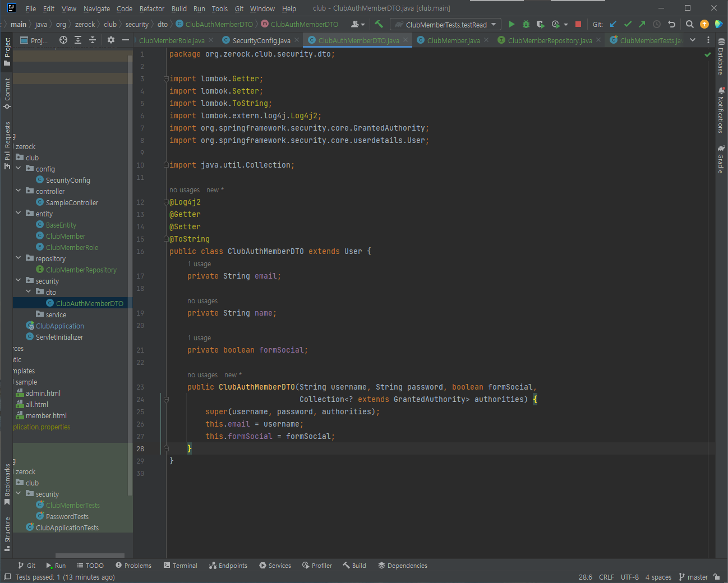Open the Commit tool window
Image resolution: width=728 pixels, height=583 pixels.
pyautogui.click(x=7, y=94)
